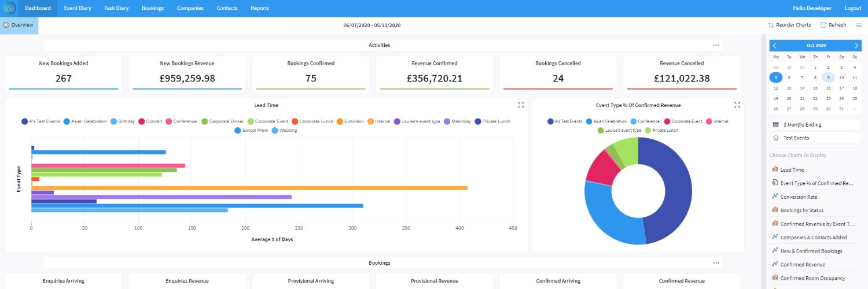
Task: Open the Bookings section options dots
Action: (x=716, y=263)
